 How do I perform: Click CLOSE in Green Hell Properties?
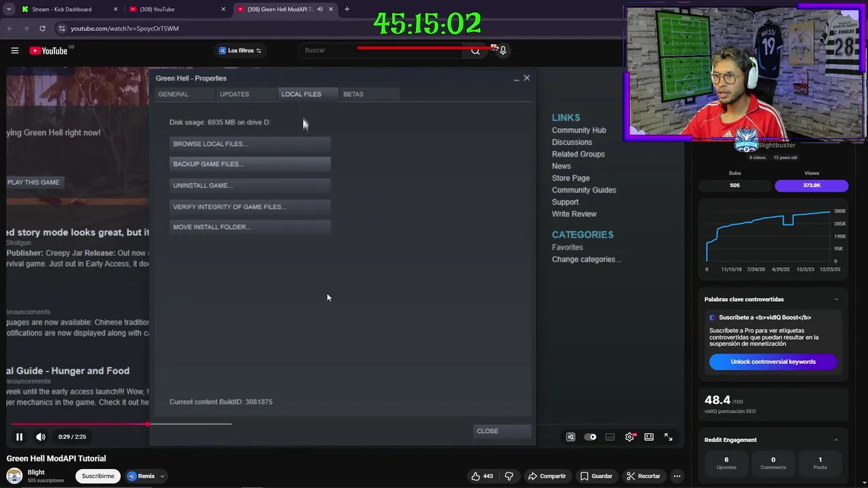(502, 431)
